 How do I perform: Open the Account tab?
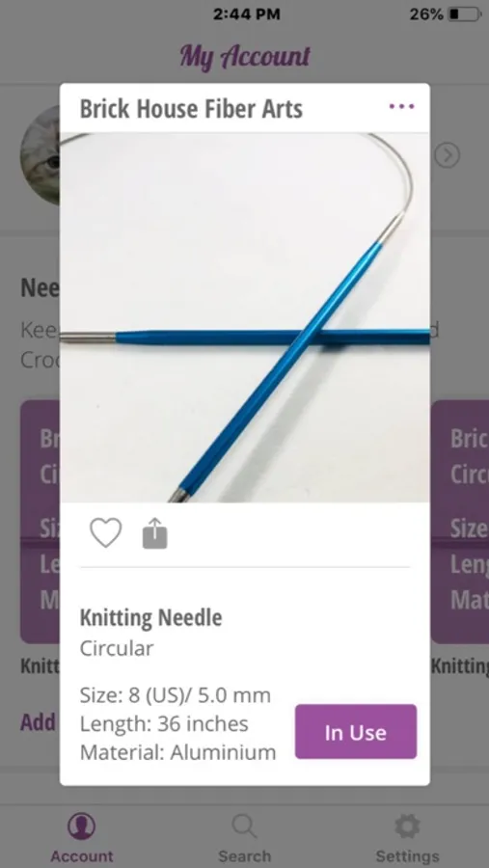[x=81, y=837]
